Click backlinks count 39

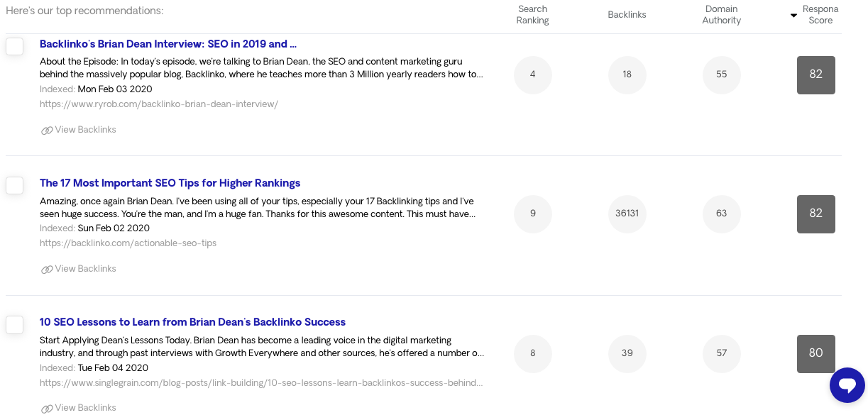click(627, 353)
